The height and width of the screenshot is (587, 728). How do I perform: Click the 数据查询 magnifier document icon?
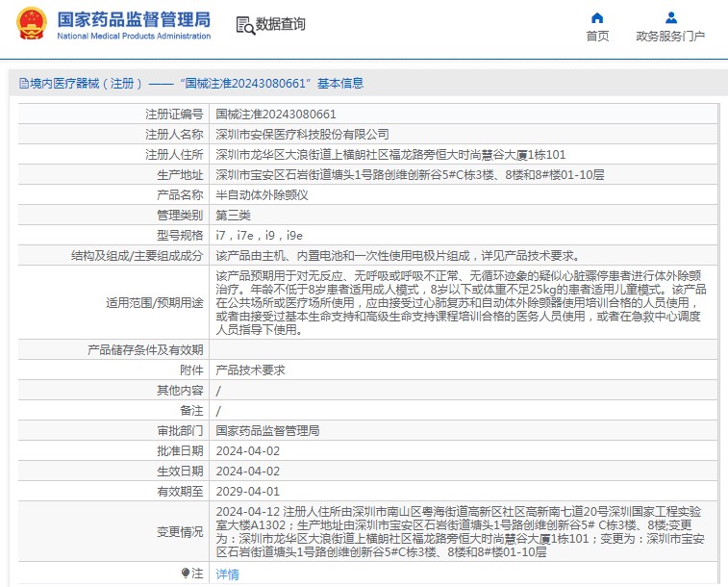pos(244,25)
